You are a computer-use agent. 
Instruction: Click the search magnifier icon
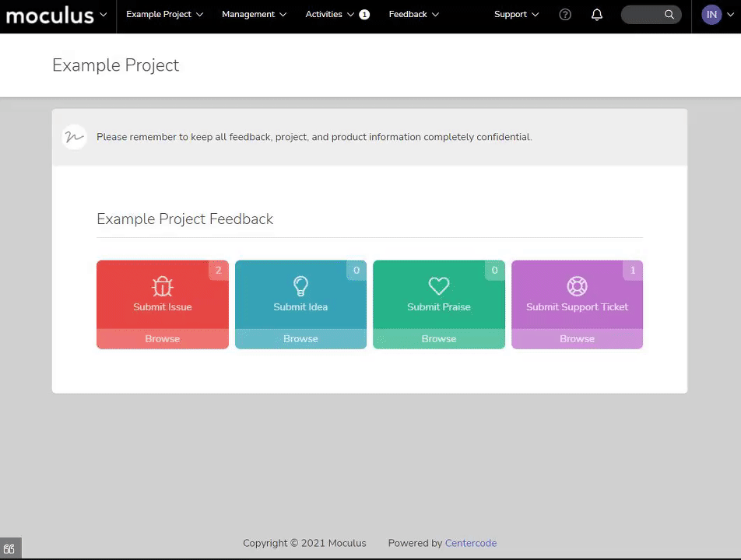coord(669,15)
